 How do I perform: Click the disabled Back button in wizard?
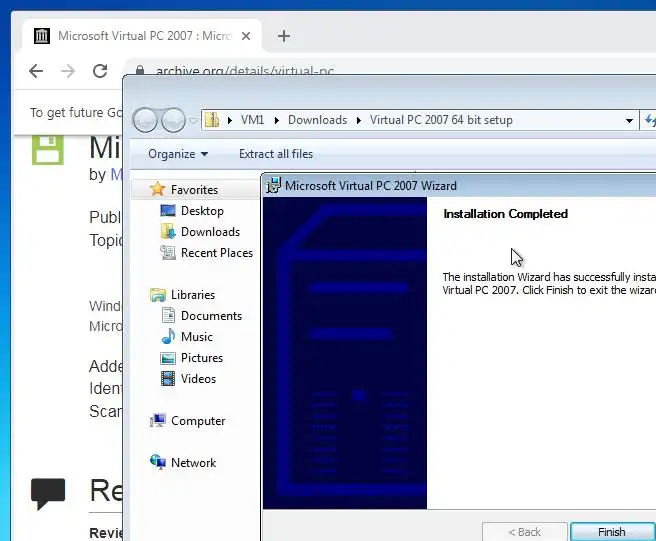point(525,531)
